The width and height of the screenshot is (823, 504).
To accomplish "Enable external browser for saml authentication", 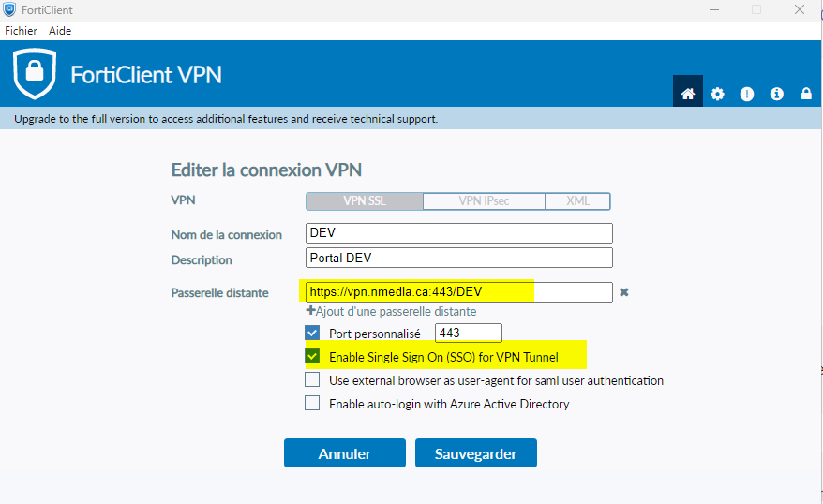I will pyautogui.click(x=312, y=380).
